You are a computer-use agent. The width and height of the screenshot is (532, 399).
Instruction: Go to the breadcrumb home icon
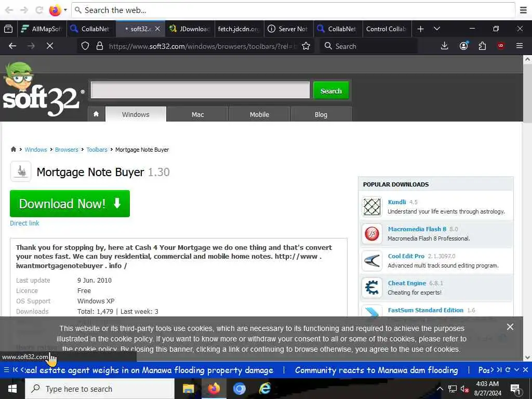(14, 149)
